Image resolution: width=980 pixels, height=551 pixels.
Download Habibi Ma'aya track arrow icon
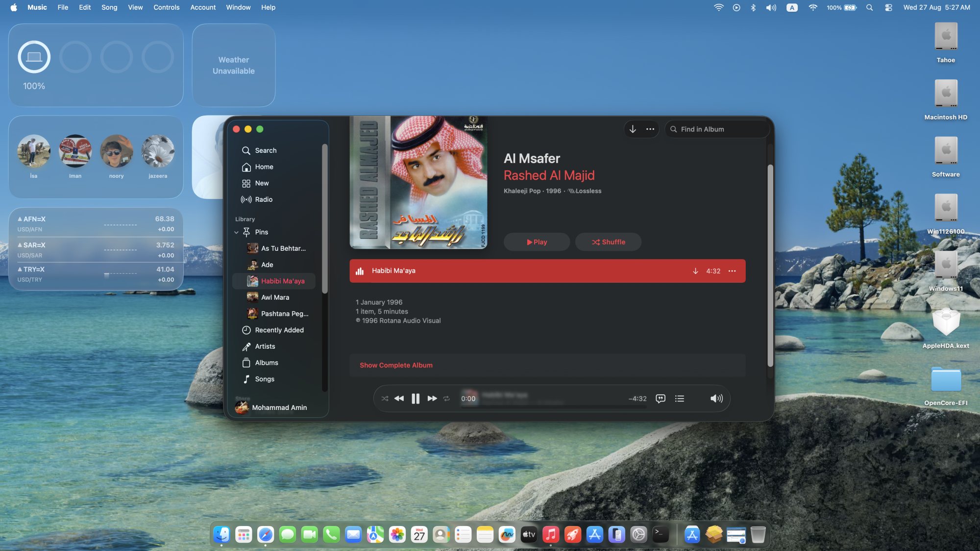[x=695, y=271]
